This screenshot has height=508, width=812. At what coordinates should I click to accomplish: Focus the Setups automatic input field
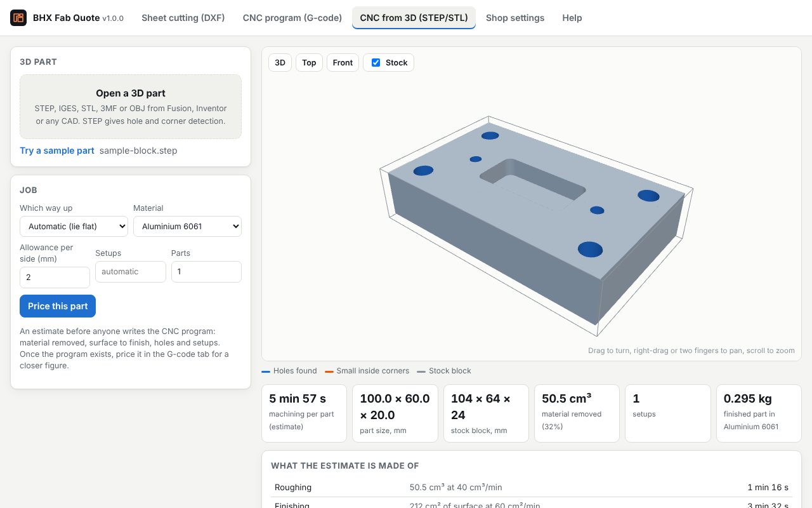(x=131, y=272)
